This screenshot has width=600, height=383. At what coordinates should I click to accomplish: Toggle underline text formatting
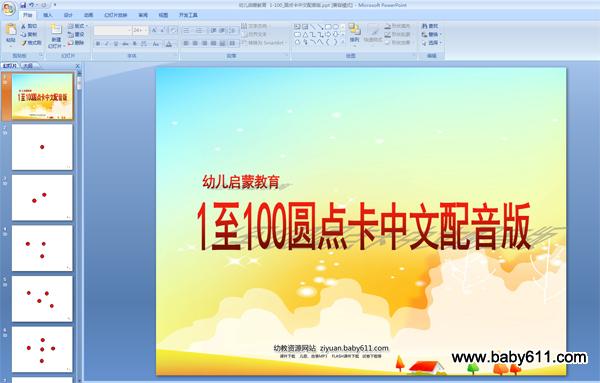tap(116, 44)
